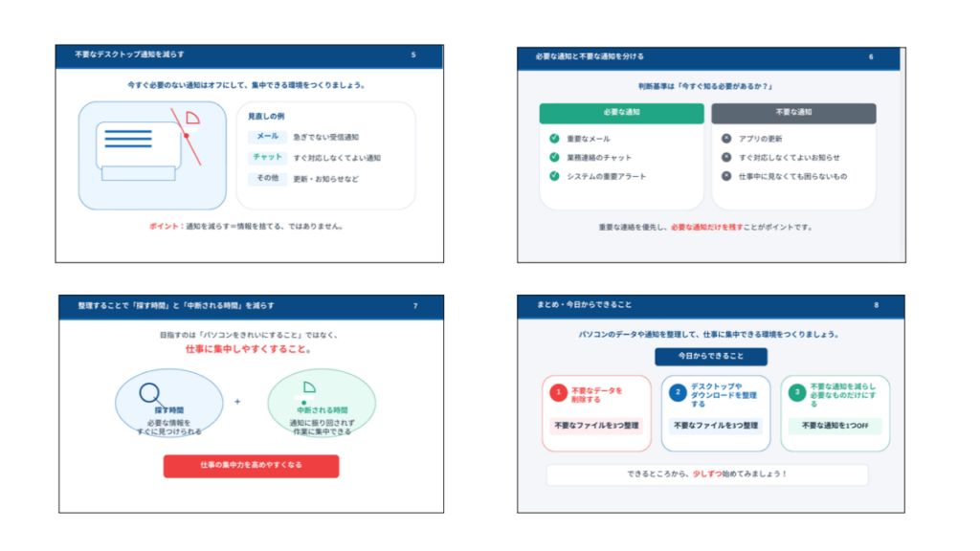
Task: Click the slide title 不要なデスクトップ通知を減らす
Action: point(129,55)
